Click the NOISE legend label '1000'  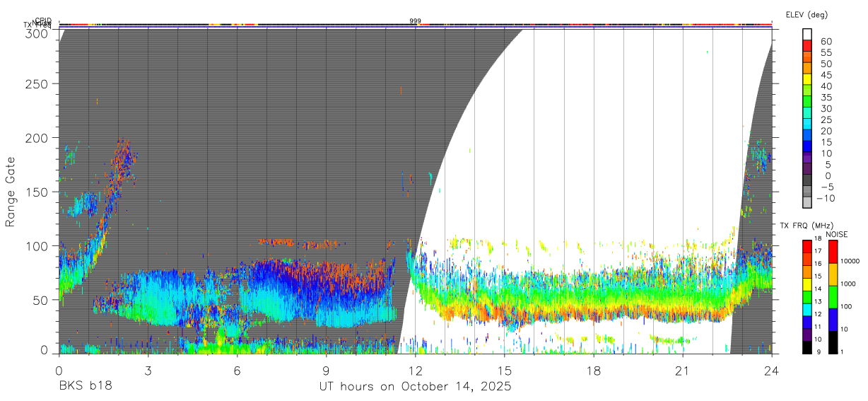[847, 284]
